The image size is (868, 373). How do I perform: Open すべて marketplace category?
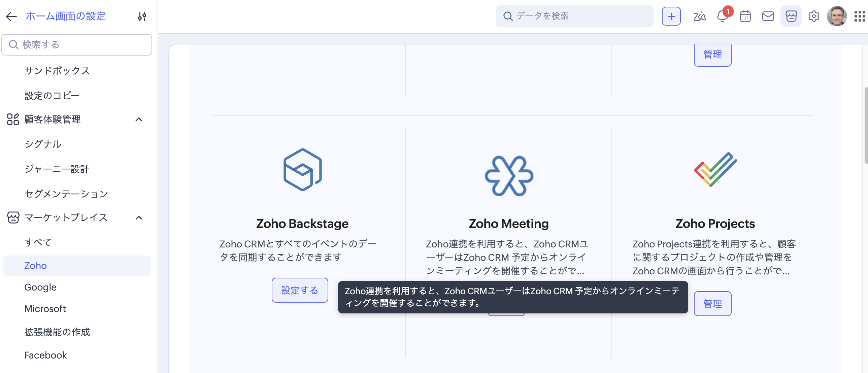point(38,242)
